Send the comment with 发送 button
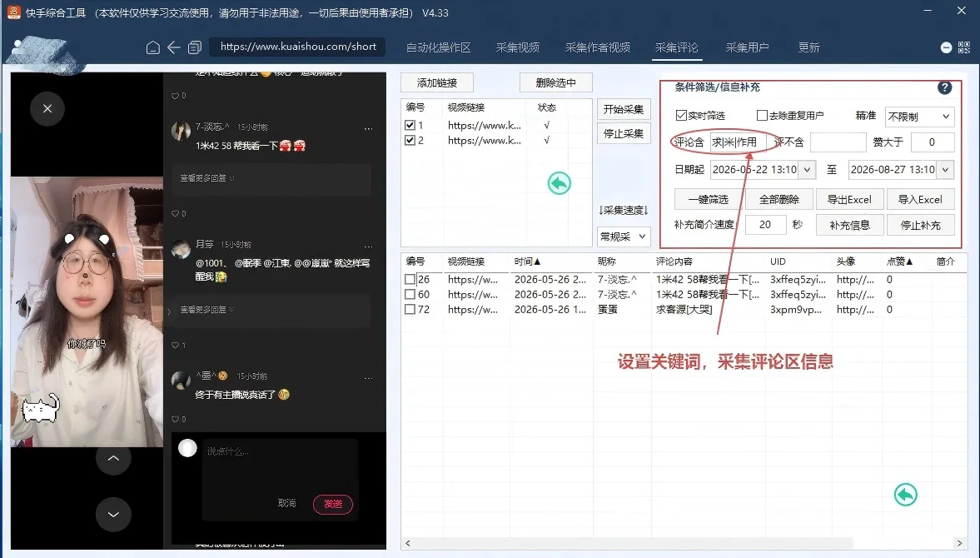 [x=332, y=504]
